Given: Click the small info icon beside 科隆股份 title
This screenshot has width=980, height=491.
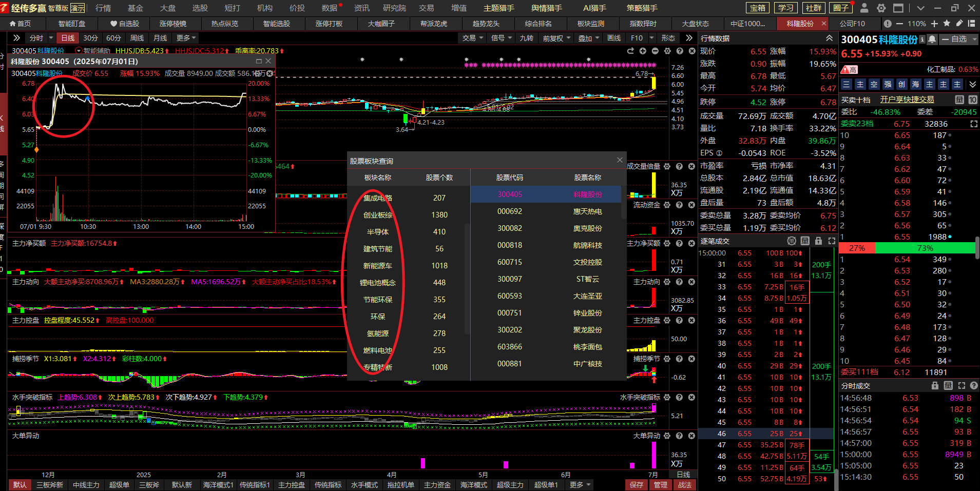Looking at the screenshot, I should (x=922, y=39).
